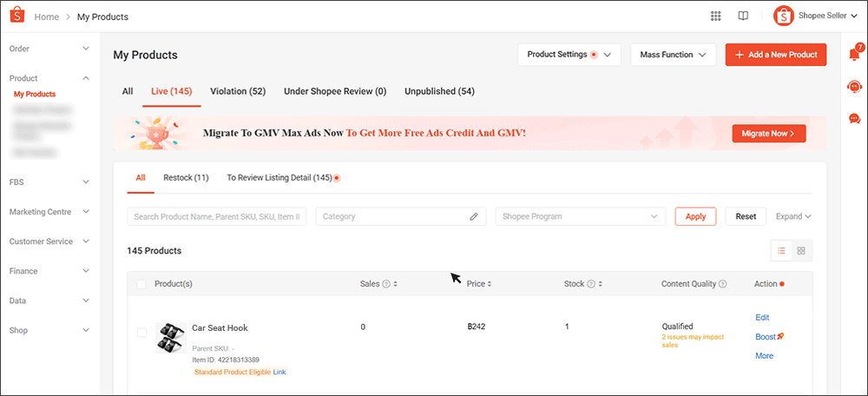Open the Shopee Seller account menu
Viewport: 868px width, 396px height.
coord(827,16)
